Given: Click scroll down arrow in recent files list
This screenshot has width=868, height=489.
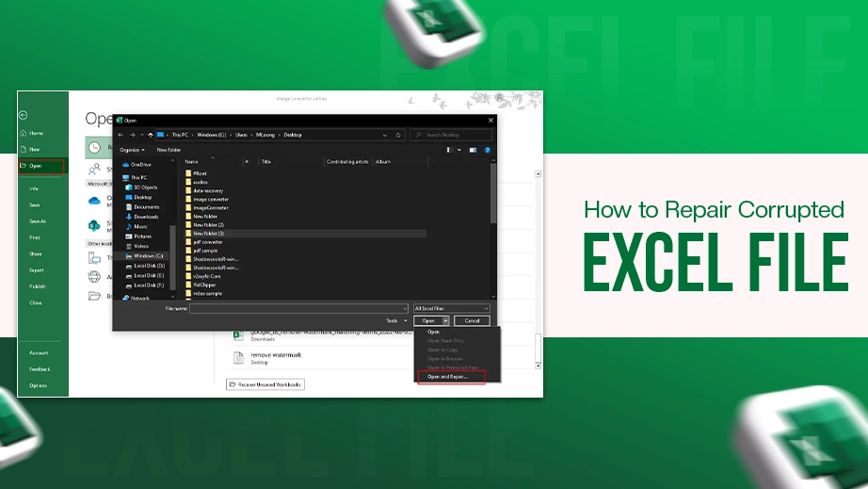Looking at the screenshot, I should click(x=538, y=367).
